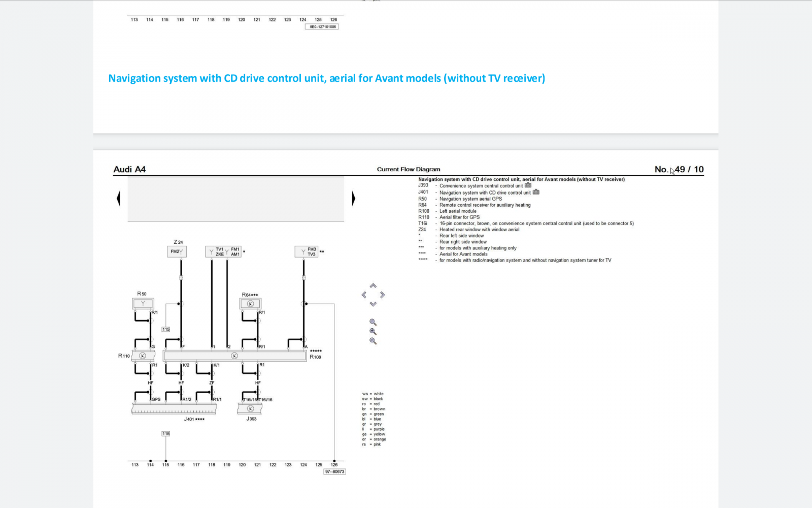Click the 115 reference box beside the FM2 wire
Screen dimensions: 812x508
pos(166,329)
